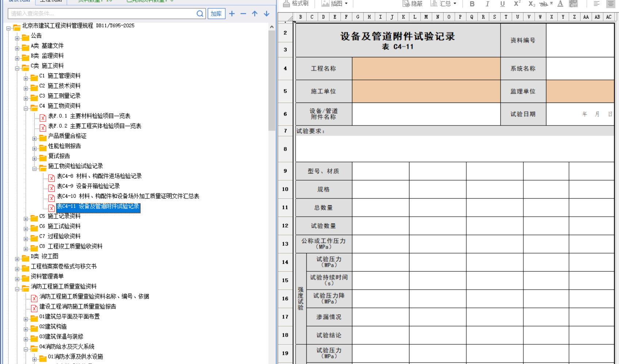This screenshot has height=364, width=619.
Task: Collapse the C类 施工资料 folder
Action: point(17,68)
